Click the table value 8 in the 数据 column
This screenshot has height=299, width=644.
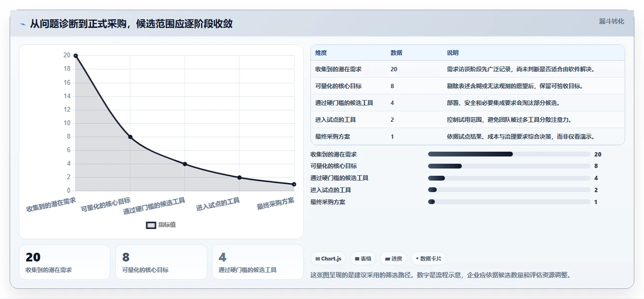click(x=392, y=86)
